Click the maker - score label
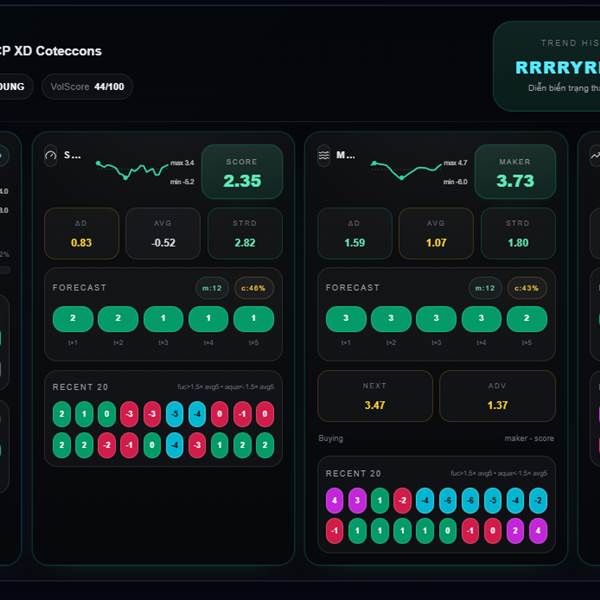 [529, 438]
